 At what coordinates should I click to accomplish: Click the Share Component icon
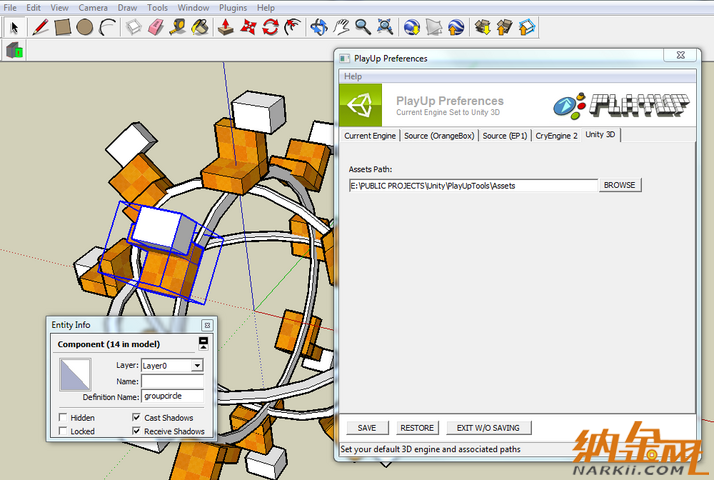click(x=527, y=27)
